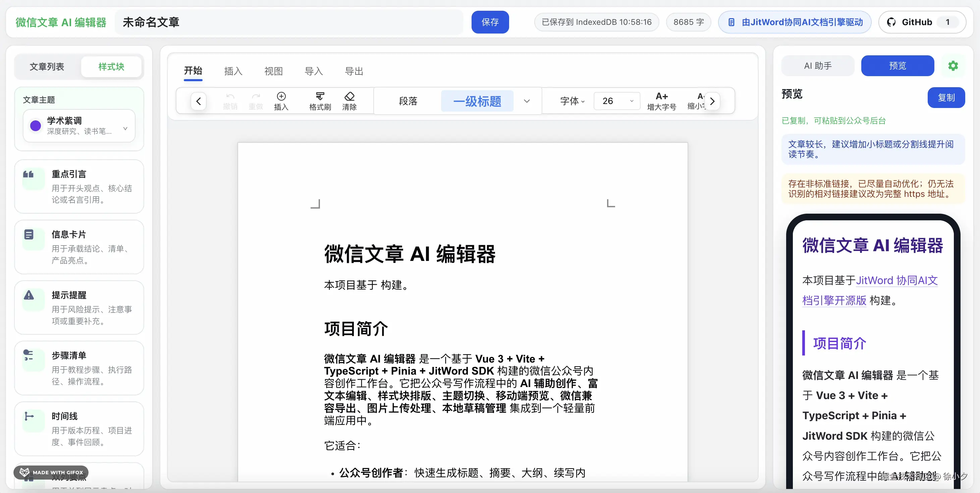980x493 pixels.
Task: Open the 学术紫调 theme dropdown
Action: (79, 125)
